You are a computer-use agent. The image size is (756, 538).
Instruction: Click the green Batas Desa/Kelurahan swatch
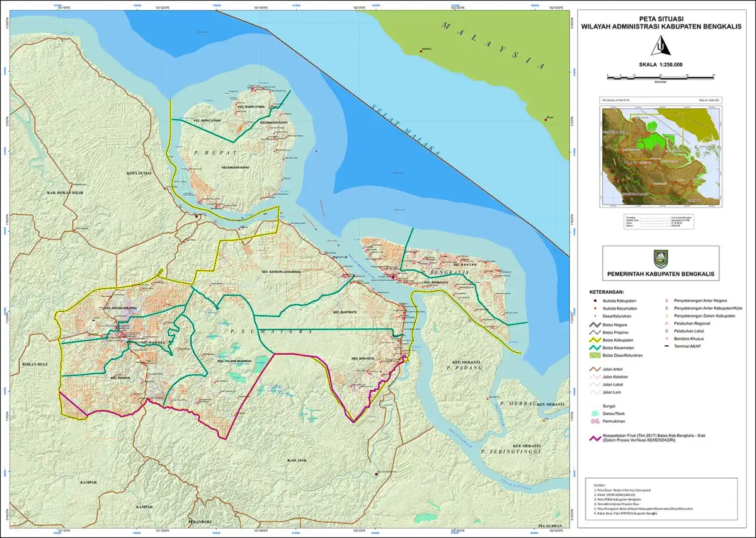pos(595,356)
